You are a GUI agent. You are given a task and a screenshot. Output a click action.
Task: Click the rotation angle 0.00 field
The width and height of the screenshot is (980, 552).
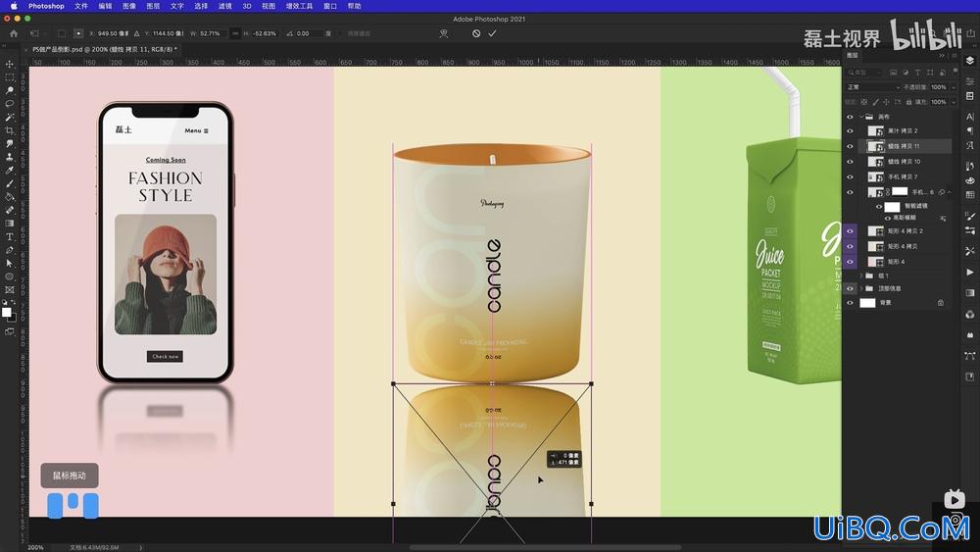(x=308, y=33)
